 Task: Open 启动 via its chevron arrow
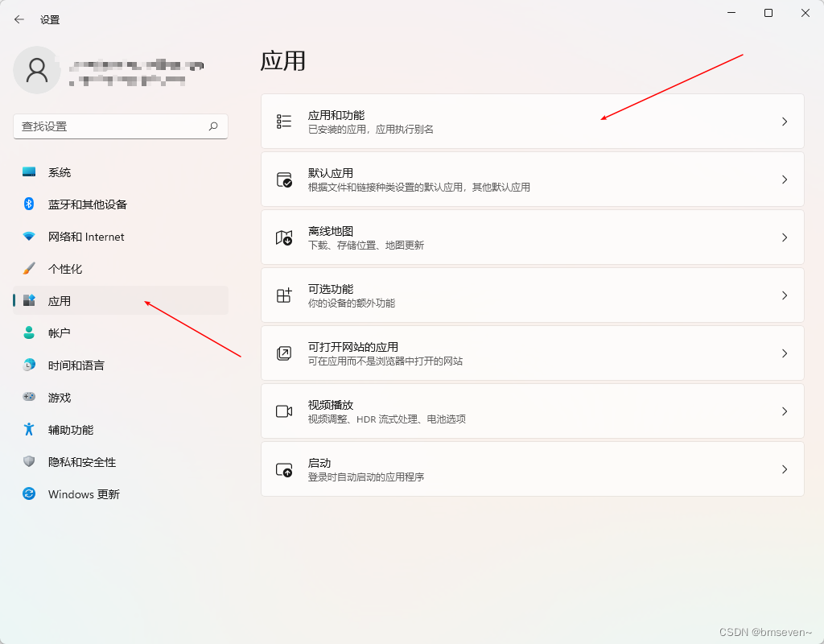coord(785,469)
